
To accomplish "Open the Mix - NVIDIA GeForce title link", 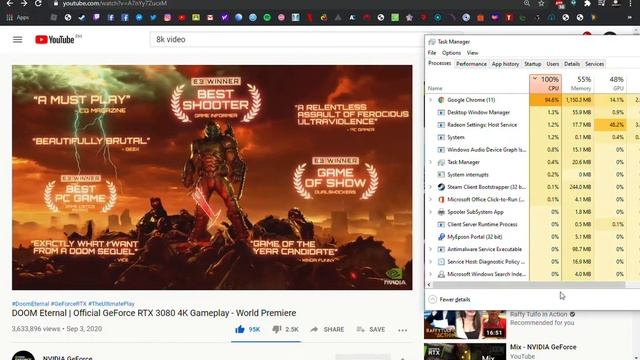I will click(x=543, y=347).
